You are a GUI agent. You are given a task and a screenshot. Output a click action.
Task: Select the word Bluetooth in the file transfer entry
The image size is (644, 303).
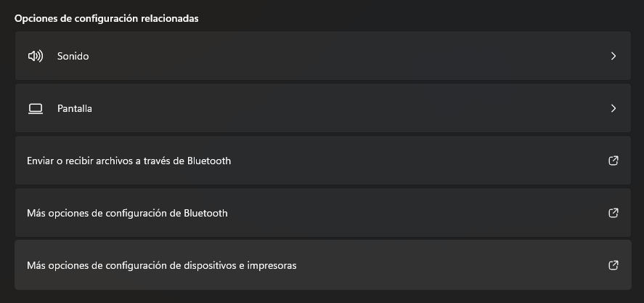coord(209,161)
